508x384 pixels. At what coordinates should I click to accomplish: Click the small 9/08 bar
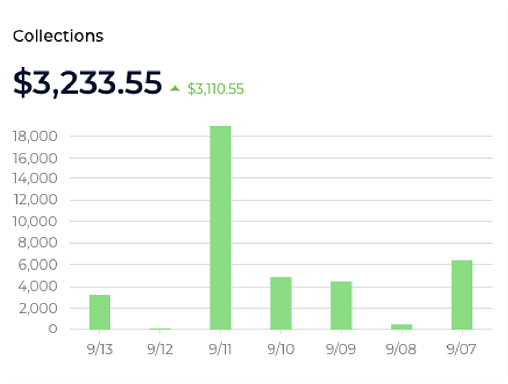(x=401, y=327)
